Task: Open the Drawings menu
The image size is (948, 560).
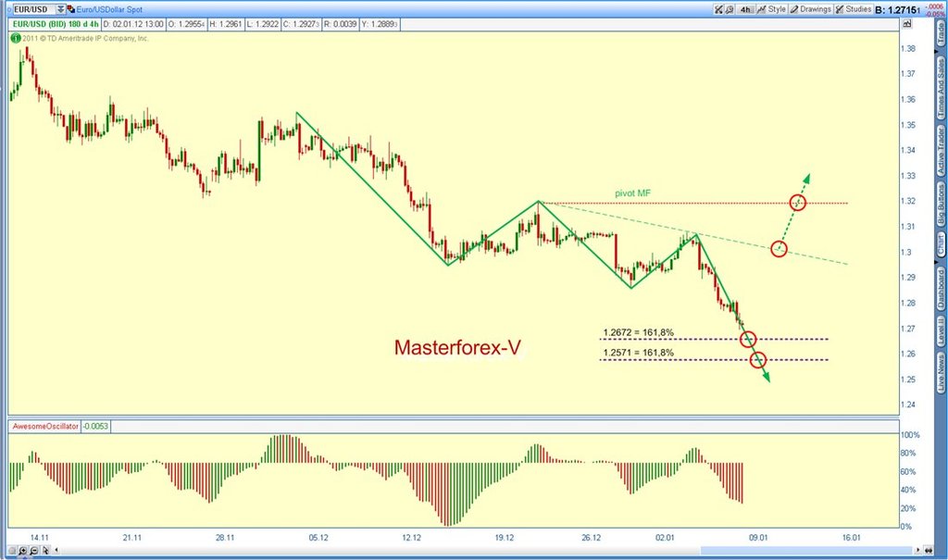Action: pos(811,8)
